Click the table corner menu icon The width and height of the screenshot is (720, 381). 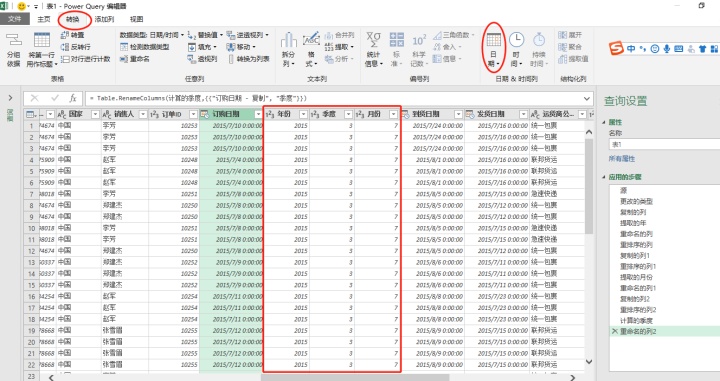click(x=31, y=114)
